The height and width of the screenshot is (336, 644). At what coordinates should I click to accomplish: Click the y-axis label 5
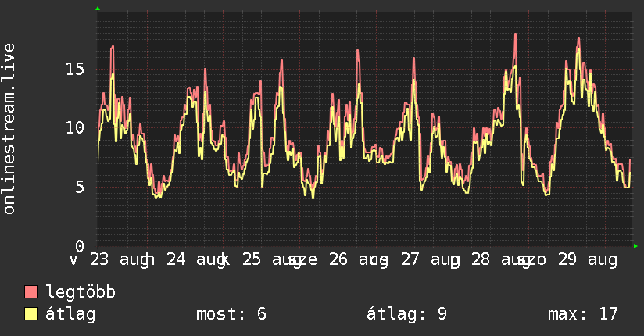pos(80,188)
